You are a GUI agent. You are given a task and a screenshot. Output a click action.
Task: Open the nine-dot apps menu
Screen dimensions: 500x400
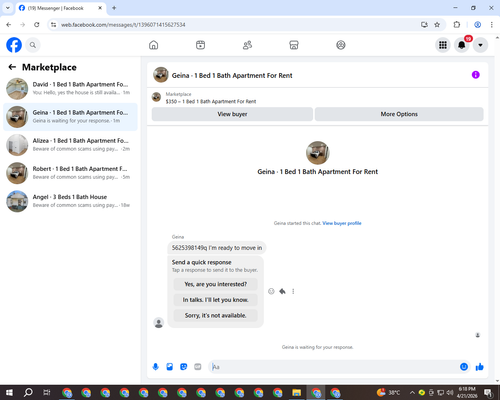[x=443, y=45]
